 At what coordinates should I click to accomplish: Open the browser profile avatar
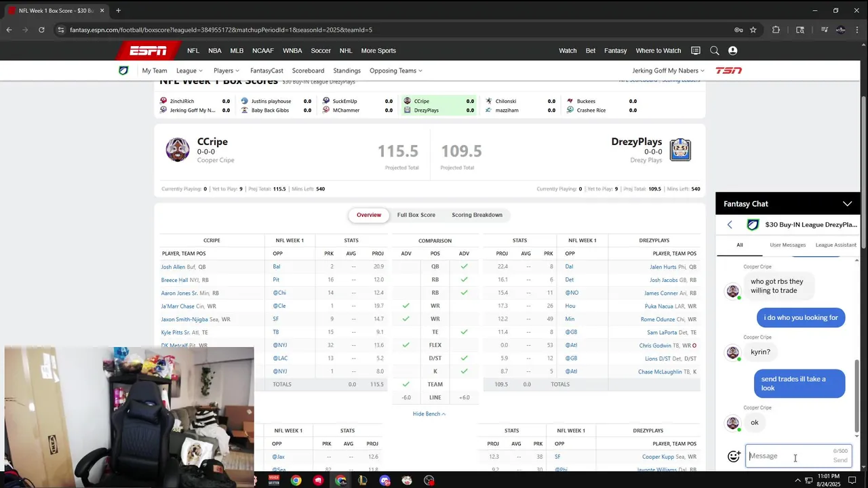tap(841, 30)
